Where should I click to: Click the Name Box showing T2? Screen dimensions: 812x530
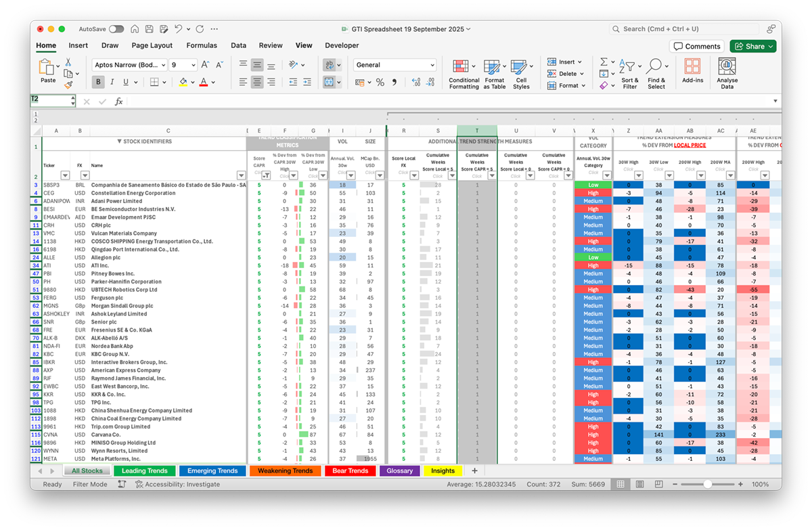click(53, 100)
